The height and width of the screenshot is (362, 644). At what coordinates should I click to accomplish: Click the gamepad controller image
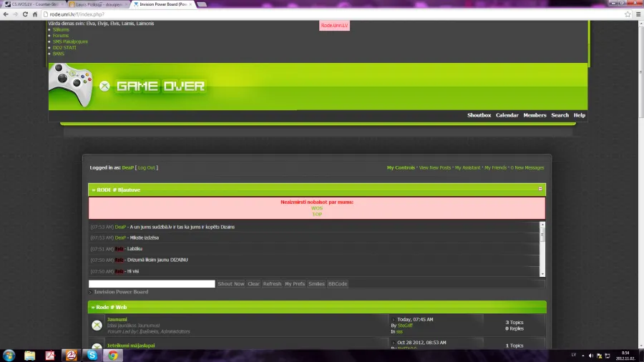click(x=71, y=85)
